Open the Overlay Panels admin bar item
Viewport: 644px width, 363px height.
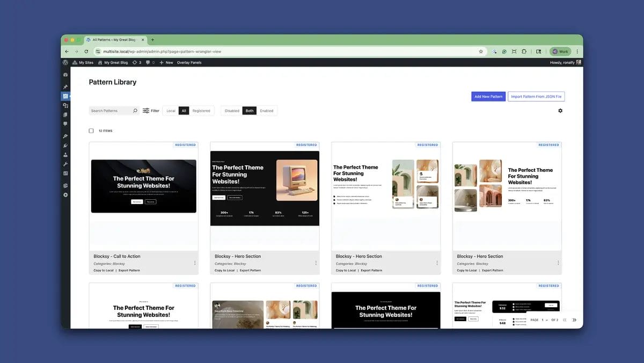coord(189,62)
